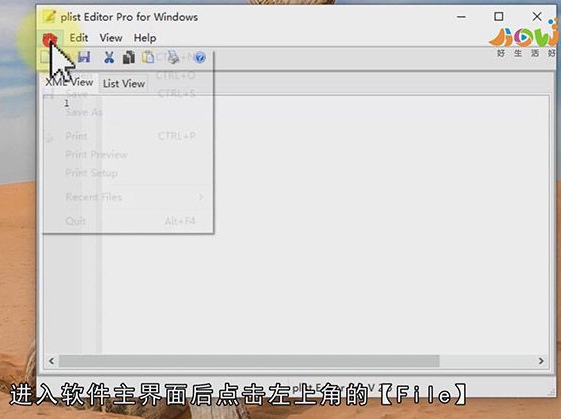This screenshot has height=419, width=561.
Task: Open the Edit menu
Action: [x=79, y=38]
